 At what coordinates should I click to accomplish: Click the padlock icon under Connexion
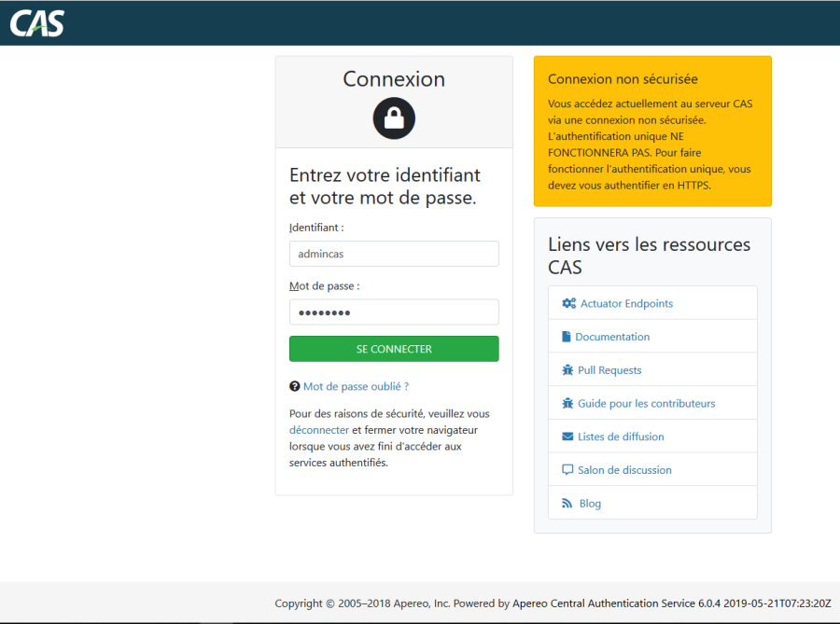394,118
